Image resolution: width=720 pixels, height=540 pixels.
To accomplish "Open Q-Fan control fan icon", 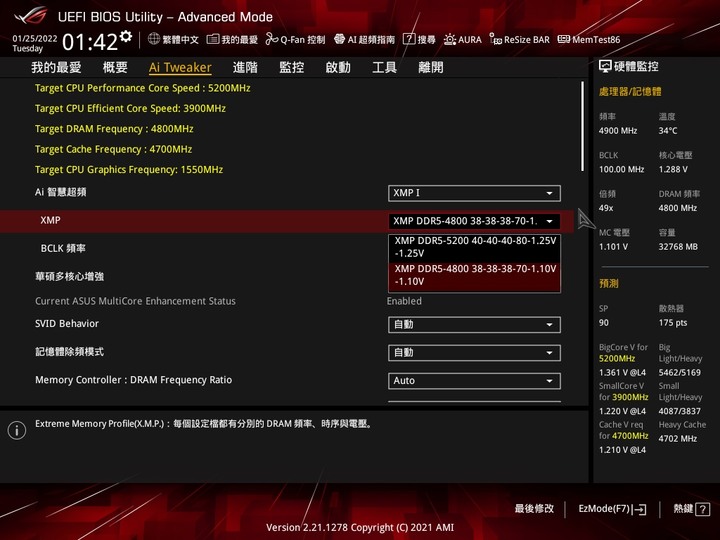I will click(271, 39).
